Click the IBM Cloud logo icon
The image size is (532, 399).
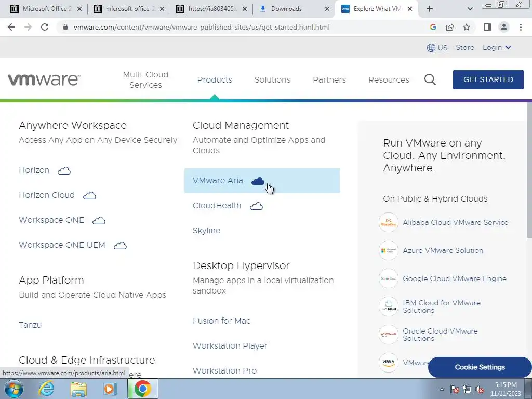tap(389, 307)
